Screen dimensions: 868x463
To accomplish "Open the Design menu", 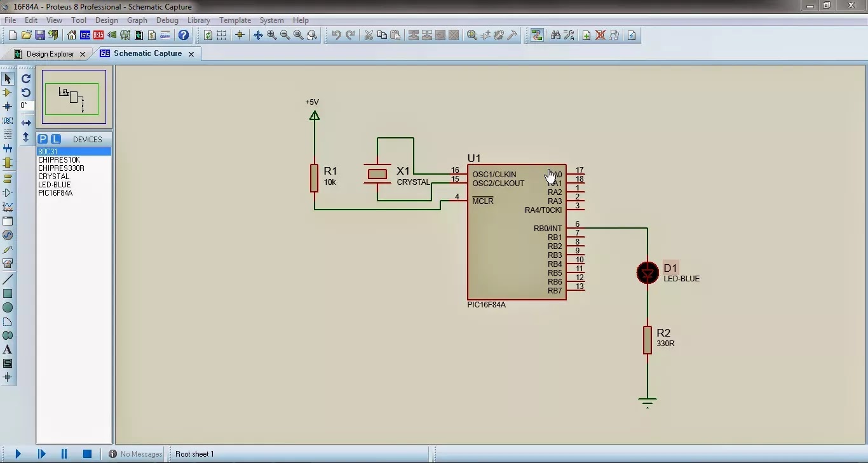I will (107, 20).
